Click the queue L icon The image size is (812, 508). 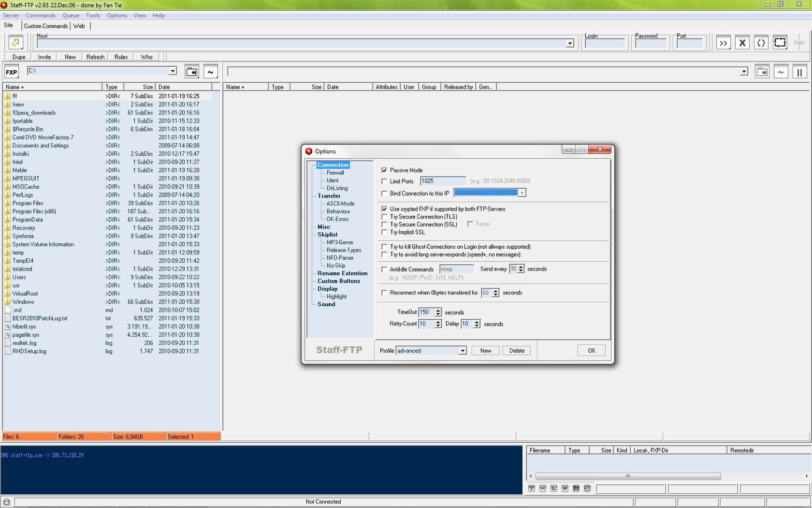[554, 489]
